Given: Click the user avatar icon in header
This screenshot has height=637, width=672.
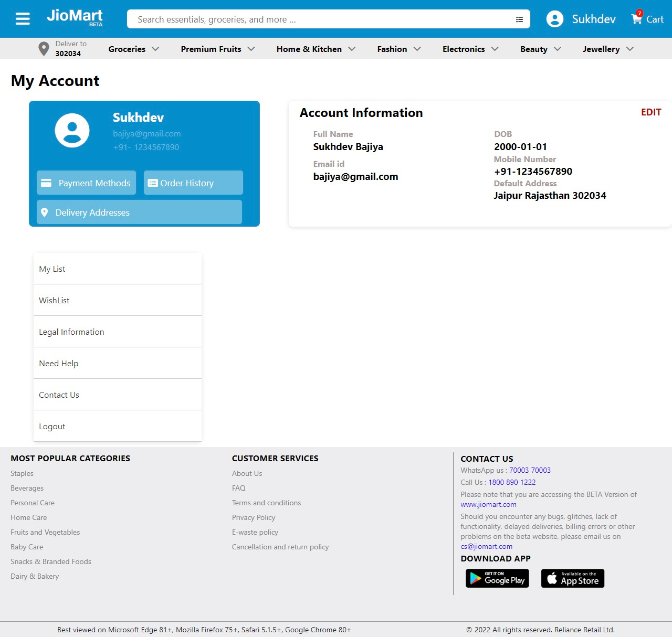Looking at the screenshot, I should [x=554, y=19].
